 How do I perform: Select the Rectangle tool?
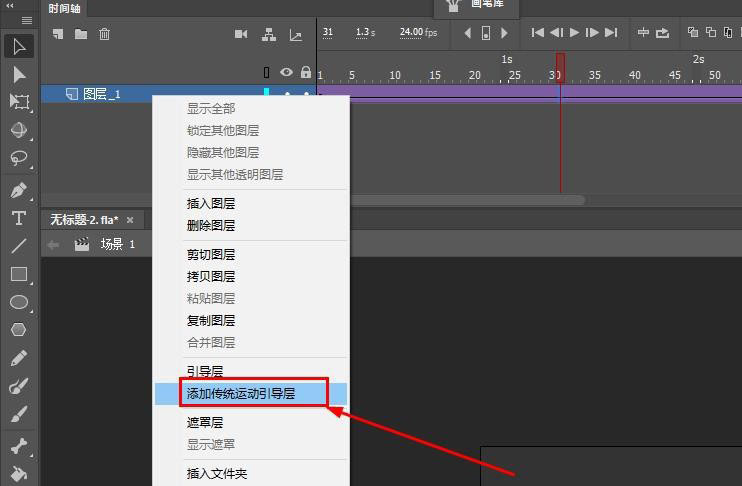click(x=19, y=274)
